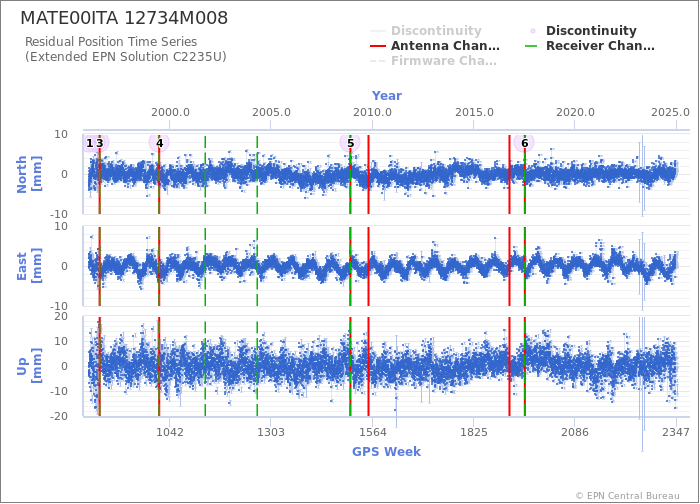Select discontinuity marker 5
The image size is (700, 504).
350,143
